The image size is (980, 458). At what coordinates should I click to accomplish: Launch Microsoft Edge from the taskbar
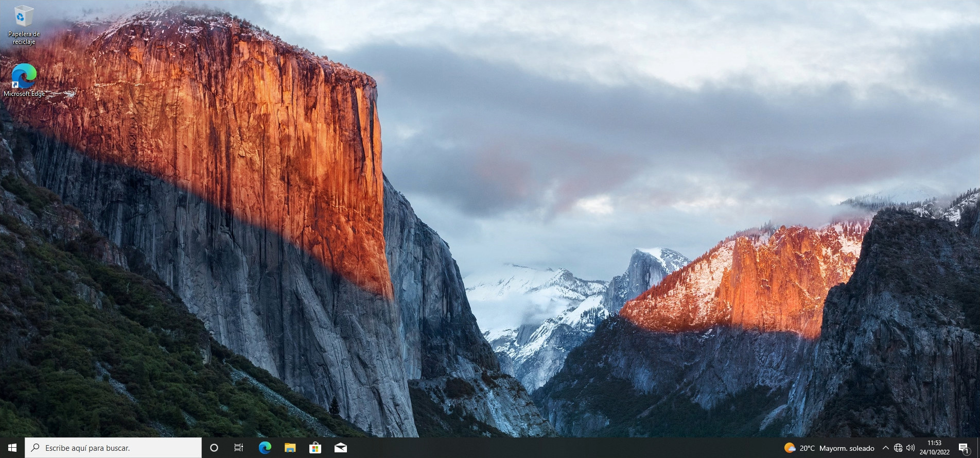click(265, 448)
